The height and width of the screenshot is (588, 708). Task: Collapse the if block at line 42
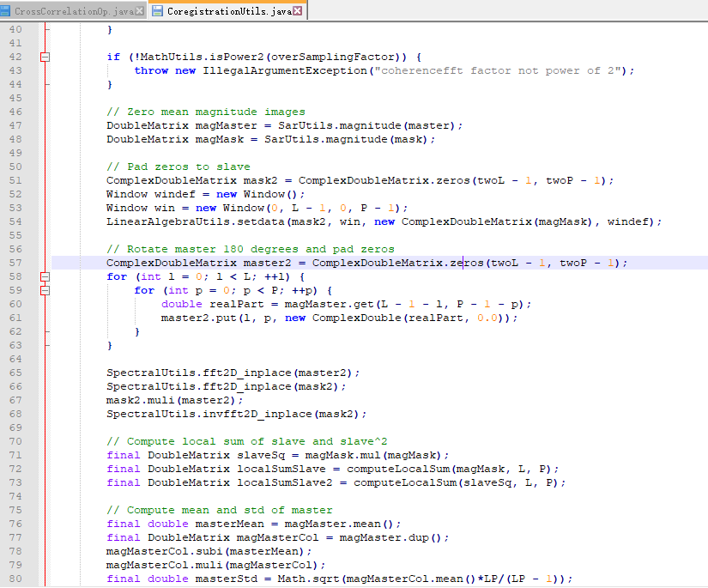(45, 57)
